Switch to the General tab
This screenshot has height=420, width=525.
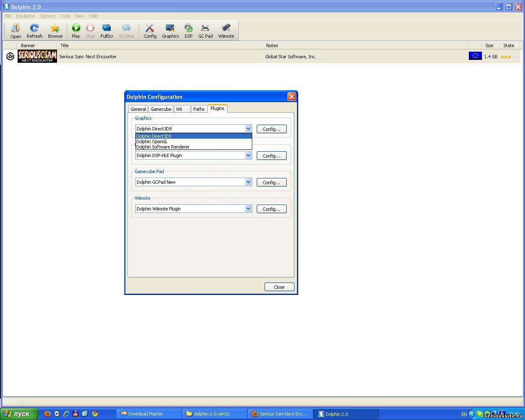[x=138, y=109]
